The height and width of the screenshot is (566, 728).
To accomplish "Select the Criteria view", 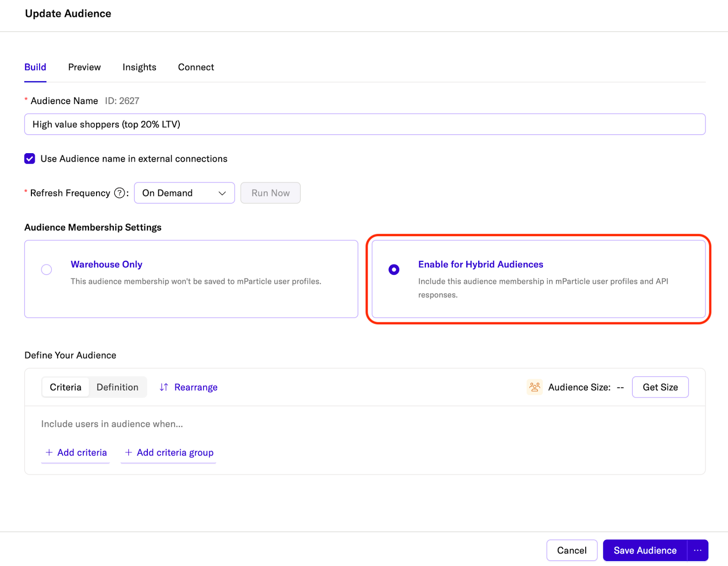I will [65, 387].
